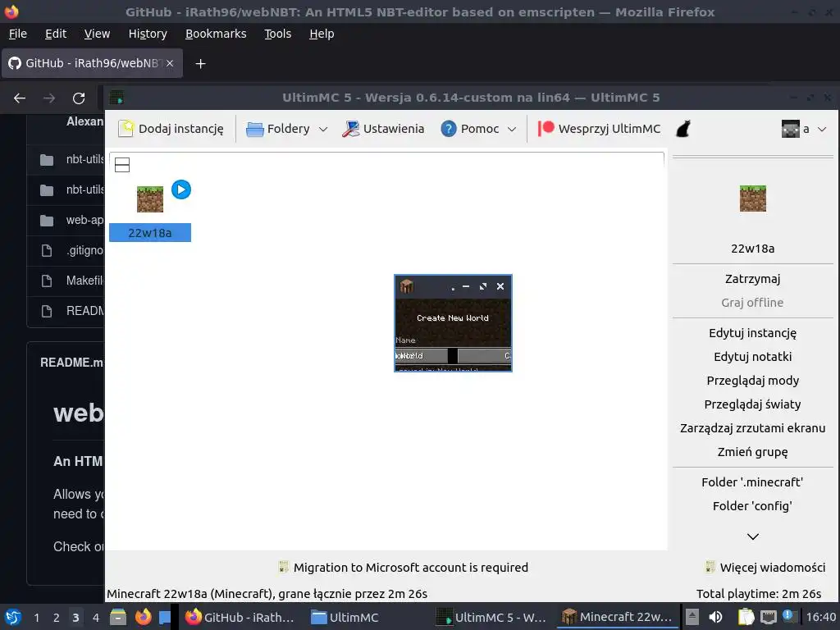The height and width of the screenshot is (630, 840).
Task: Click Graj offline
Action: (x=753, y=303)
